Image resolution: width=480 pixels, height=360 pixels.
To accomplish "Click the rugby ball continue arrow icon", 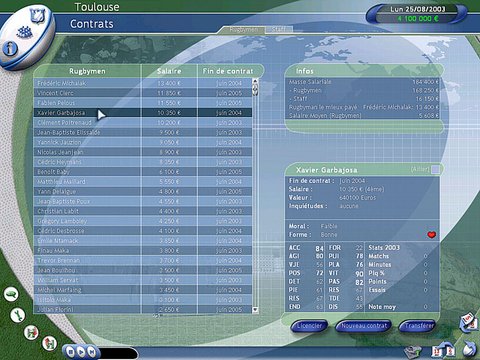I will (469, 349).
